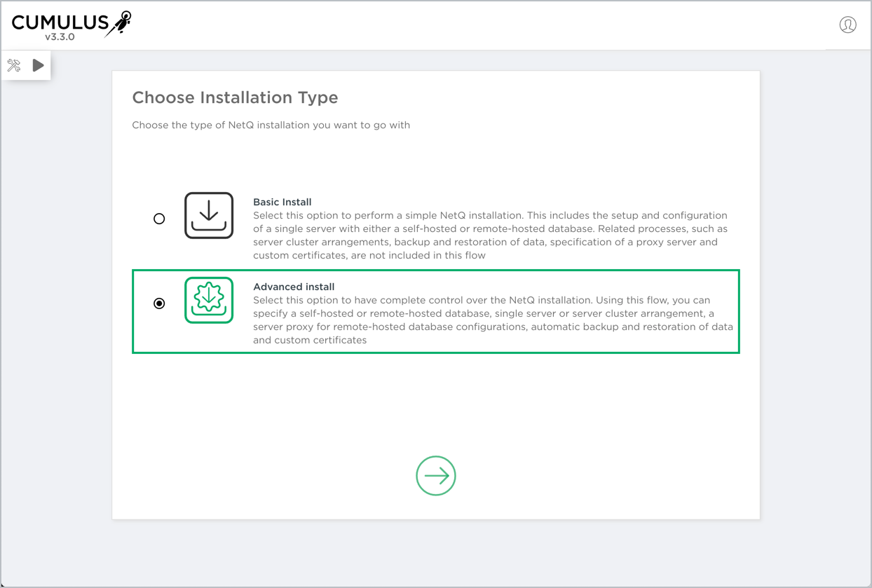Open the user profile account icon
Image resolution: width=872 pixels, height=588 pixels.
click(847, 25)
